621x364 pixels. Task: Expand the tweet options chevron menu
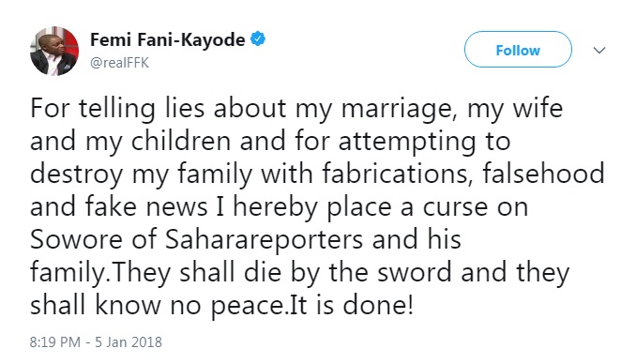(599, 51)
